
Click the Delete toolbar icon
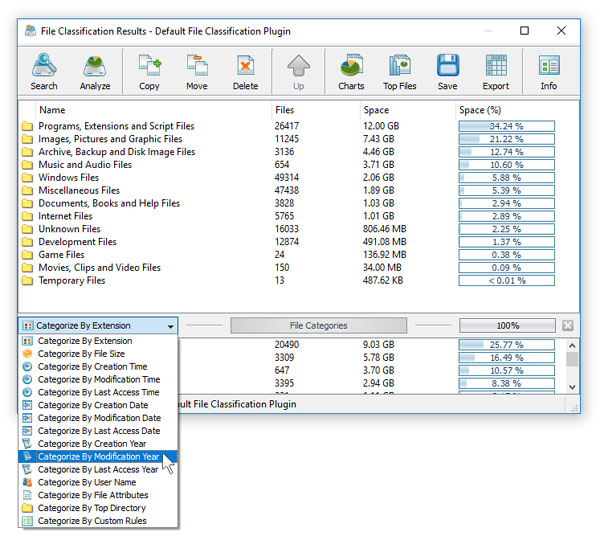pyautogui.click(x=245, y=66)
